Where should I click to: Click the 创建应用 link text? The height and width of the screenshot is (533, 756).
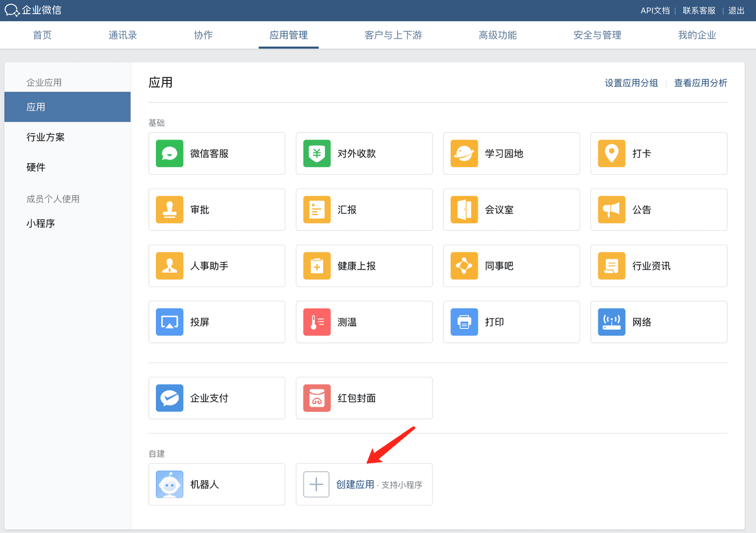(356, 485)
